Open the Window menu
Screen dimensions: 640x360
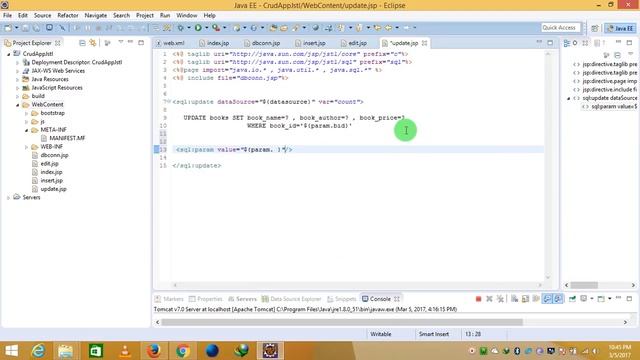pos(187,16)
